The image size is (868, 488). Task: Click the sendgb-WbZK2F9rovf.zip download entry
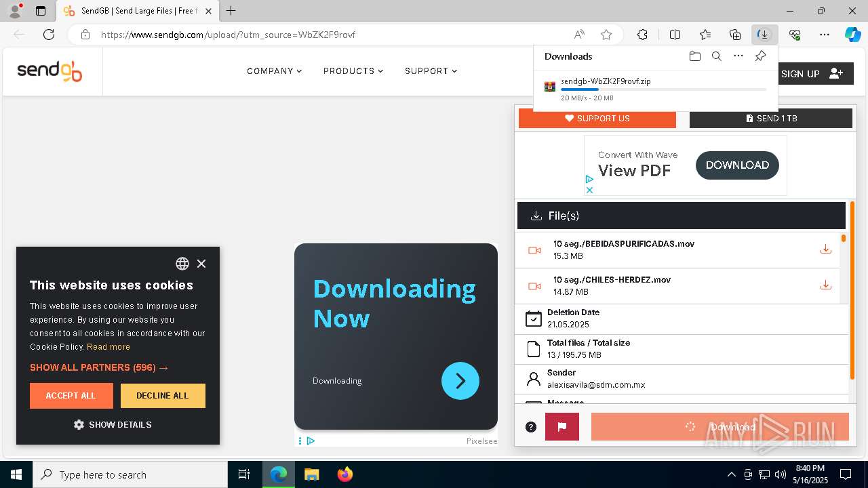tap(656, 89)
